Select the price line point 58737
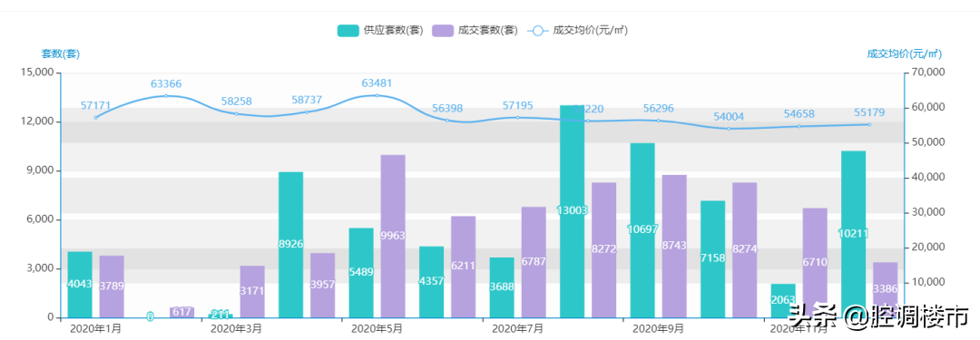The image size is (980, 340). 307,112
